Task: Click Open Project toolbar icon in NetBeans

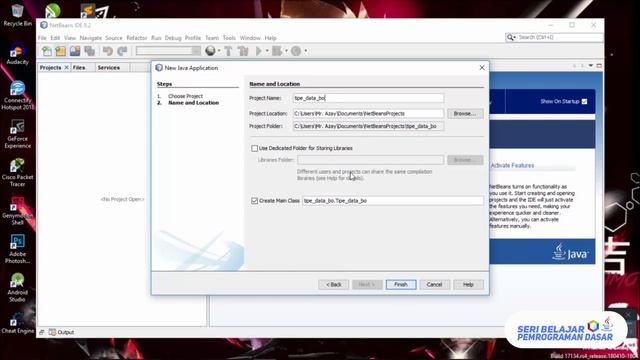Action: point(75,51)
